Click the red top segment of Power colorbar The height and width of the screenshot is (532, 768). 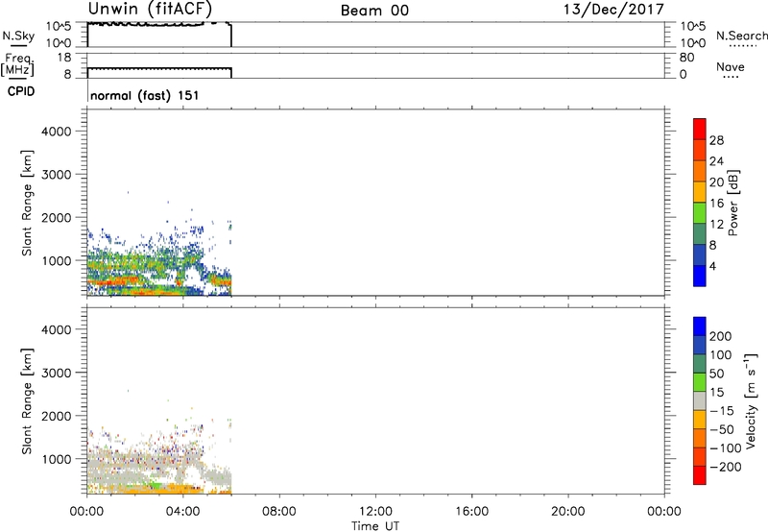coord(700,129)
